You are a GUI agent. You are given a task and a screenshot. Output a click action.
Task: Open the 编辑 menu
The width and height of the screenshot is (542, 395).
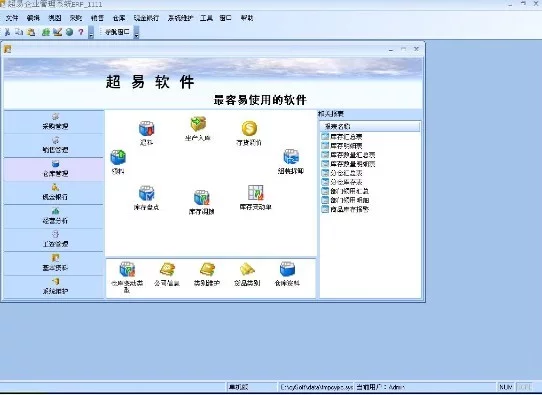(x=33, y=18)
